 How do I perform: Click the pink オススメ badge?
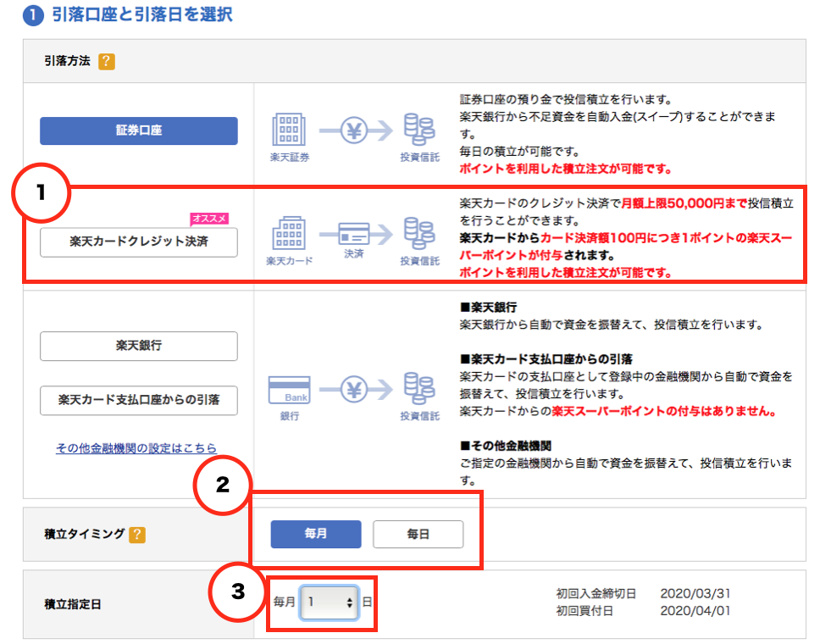point(209,219)
